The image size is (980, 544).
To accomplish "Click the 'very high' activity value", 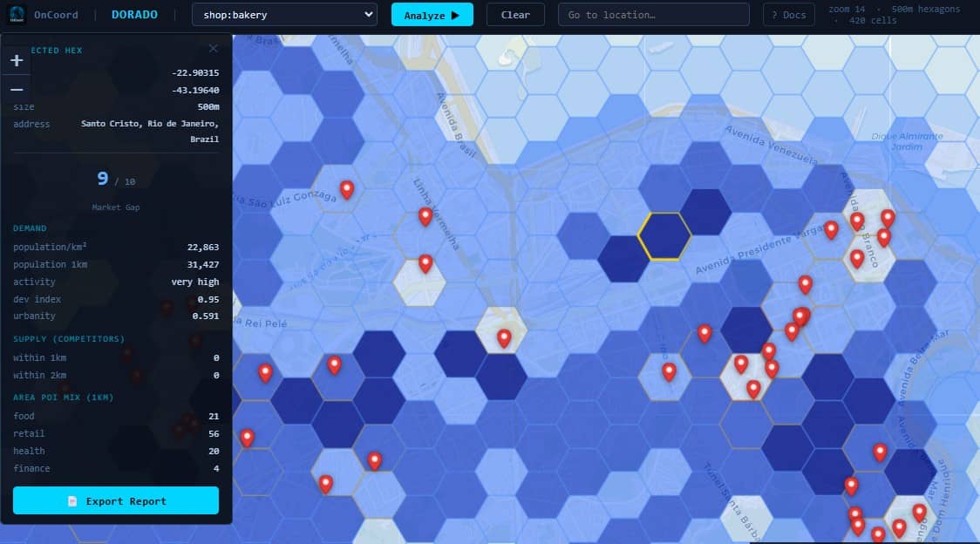I will (195, 282).
